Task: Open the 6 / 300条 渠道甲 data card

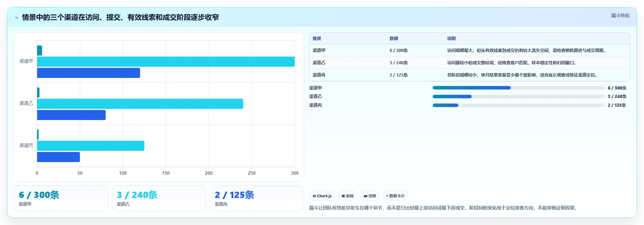Action: (x=61, y=198)
